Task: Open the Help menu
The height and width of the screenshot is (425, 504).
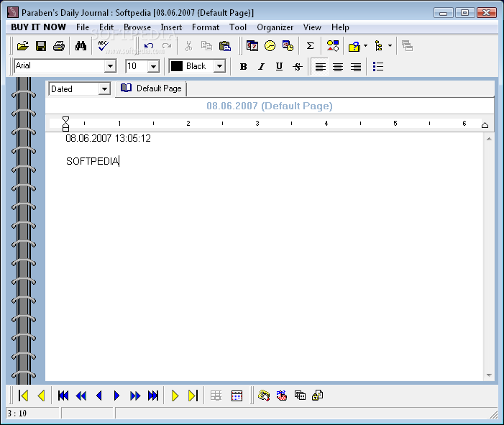Action: (x=340, y=27)
